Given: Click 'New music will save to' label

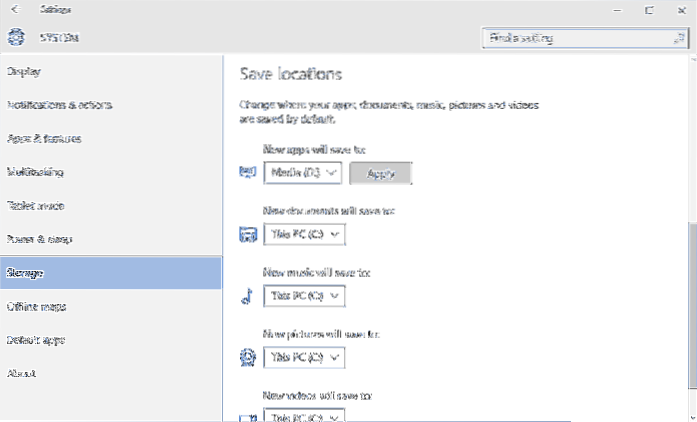Looking at the screenshot, I should click(x=316, y=272).
